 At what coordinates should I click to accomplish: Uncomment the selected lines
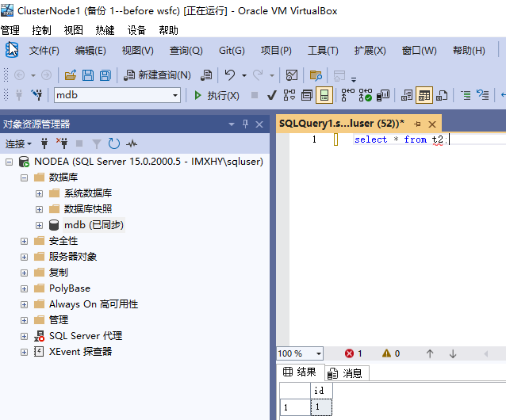(483, 95)
